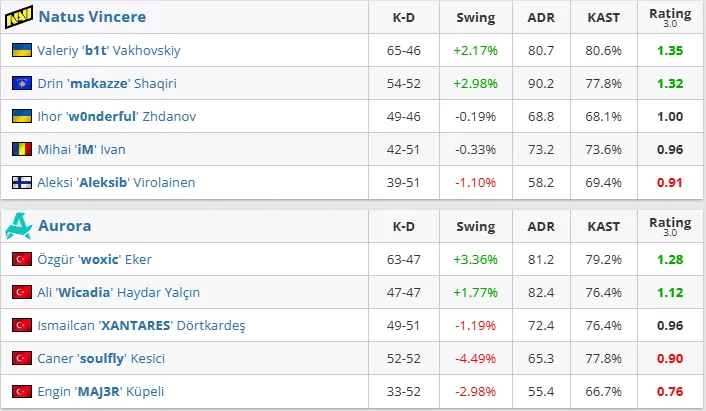Sort Natus Vincere table by Swing
The image size is (706, 411).
475,17
